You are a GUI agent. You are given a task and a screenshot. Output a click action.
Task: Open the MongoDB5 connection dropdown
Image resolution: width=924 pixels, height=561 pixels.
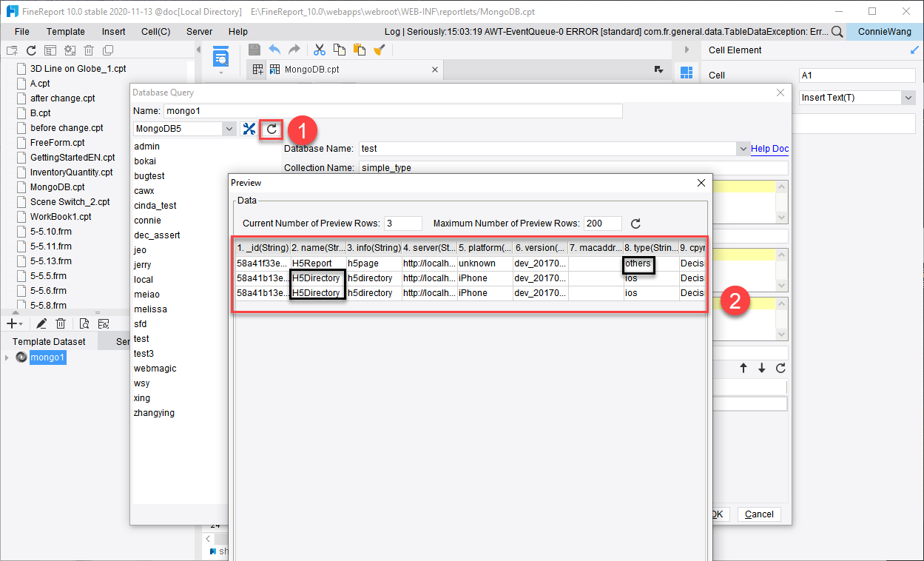[x=229, y=128]
